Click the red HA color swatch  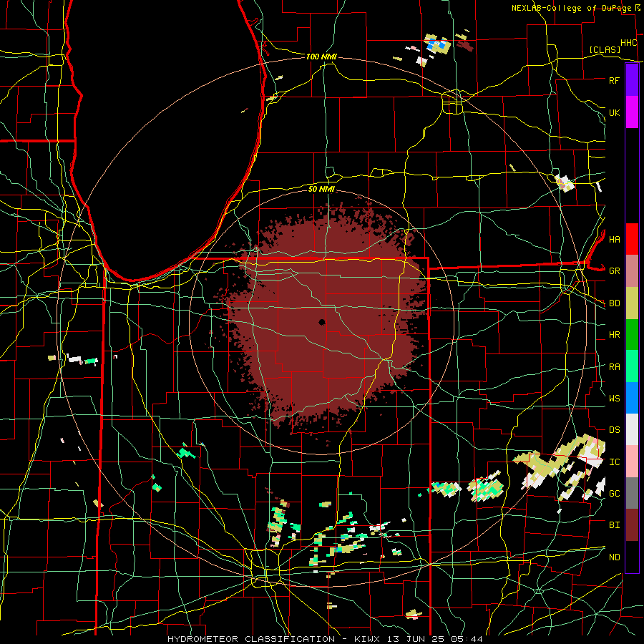pyautogui.click(x=632, y=239)
